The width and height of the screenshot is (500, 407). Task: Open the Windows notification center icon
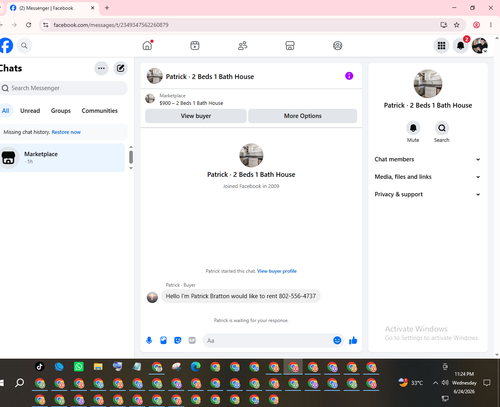[x=487, y=383]
